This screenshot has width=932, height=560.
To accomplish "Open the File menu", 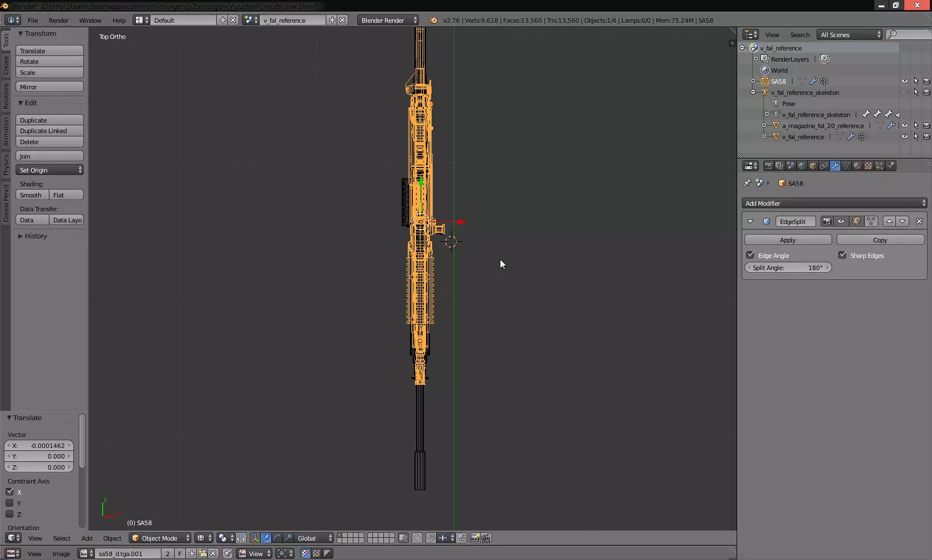I will point(33,20).
